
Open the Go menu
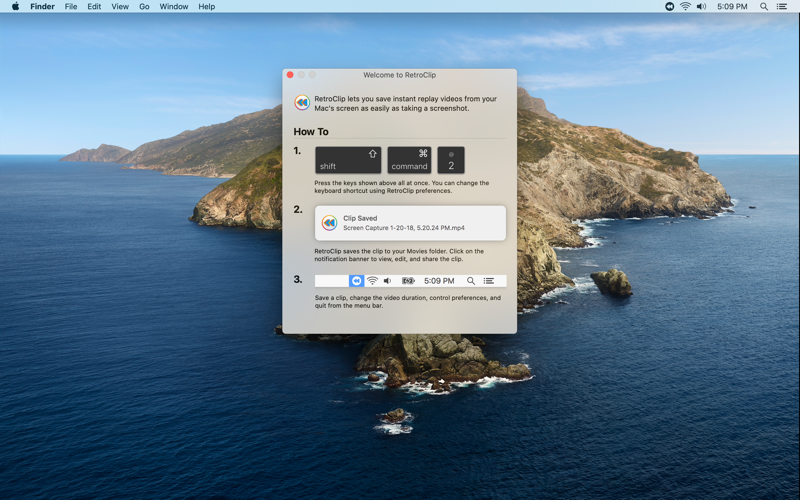coord(144,7)
